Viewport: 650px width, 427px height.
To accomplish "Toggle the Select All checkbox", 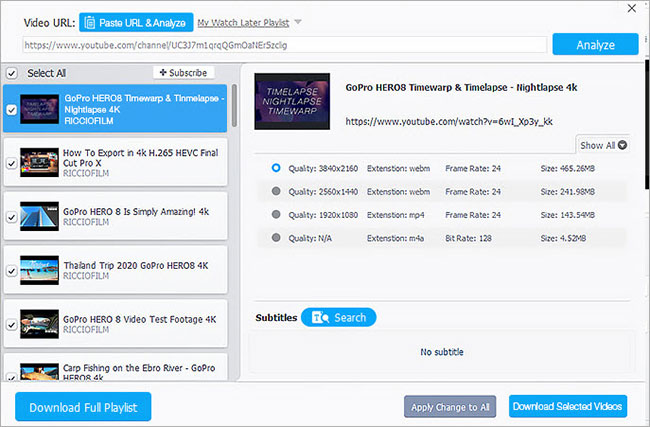I will [12, 73].
